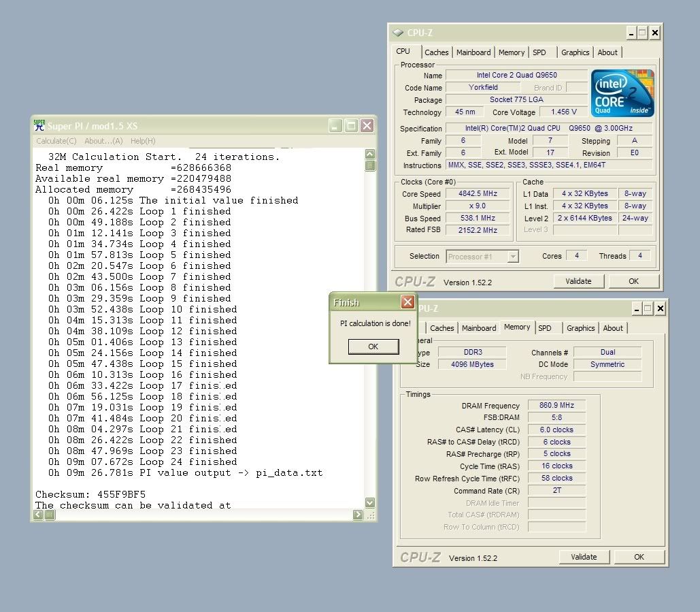Click the Core Speed value 4842.5 MHz
This screenshot has height=612, width=700.
pyautogui.click(x=478, y=193)
